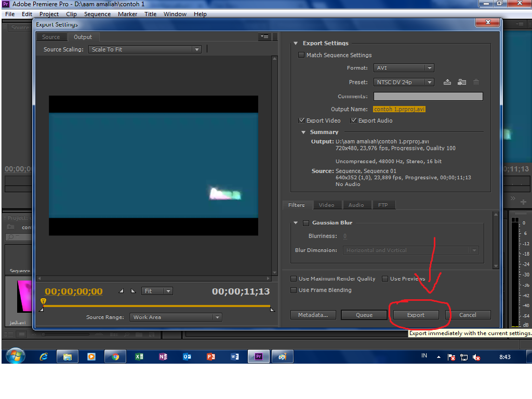Screen dimensions: 532x399
Task: Switch to the Source tab
Action: [51, 37]
